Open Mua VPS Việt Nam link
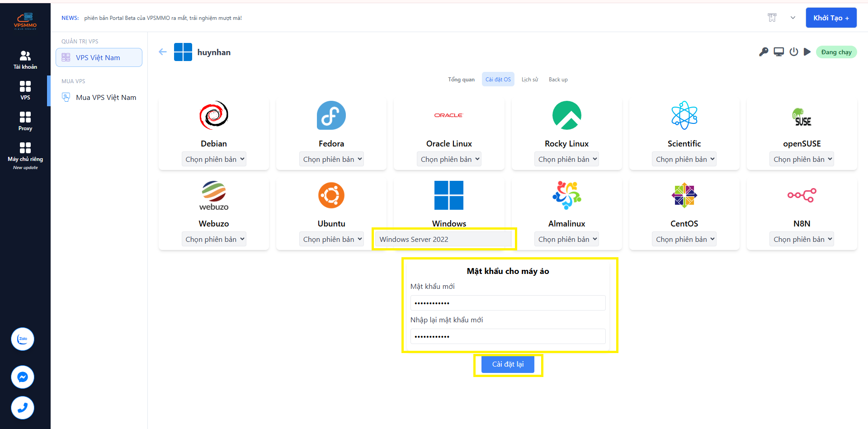 pyautogui.click(x=106, y=98)
